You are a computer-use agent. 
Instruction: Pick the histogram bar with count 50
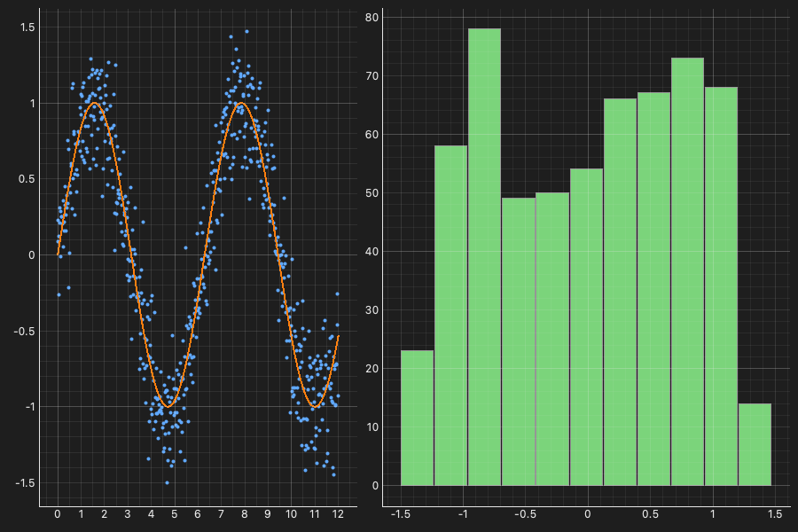[552, 339]
